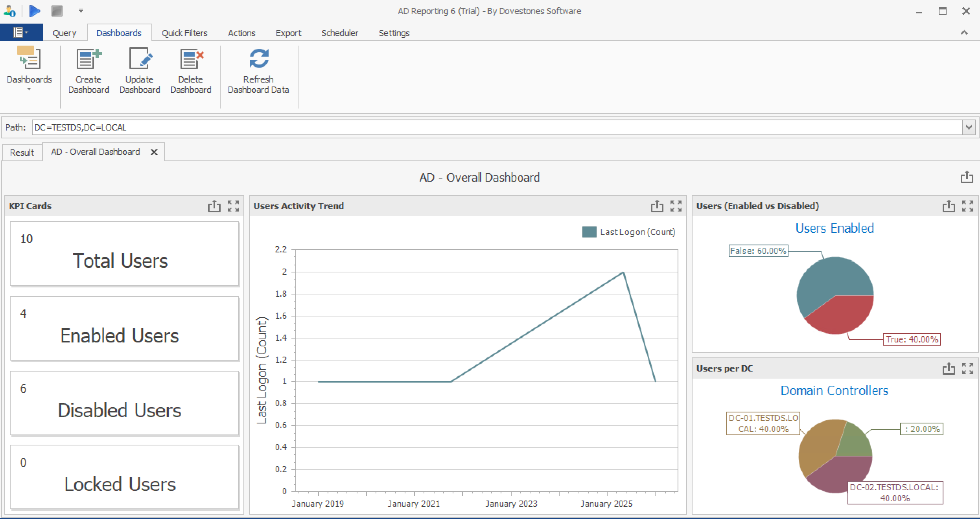Export the whole AD Overall Dashboard
The image size is (980, 519).
(x=967, y=177)
